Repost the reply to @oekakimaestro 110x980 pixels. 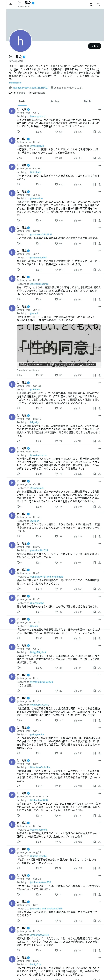pyautogui.click(x=38, y=299)
